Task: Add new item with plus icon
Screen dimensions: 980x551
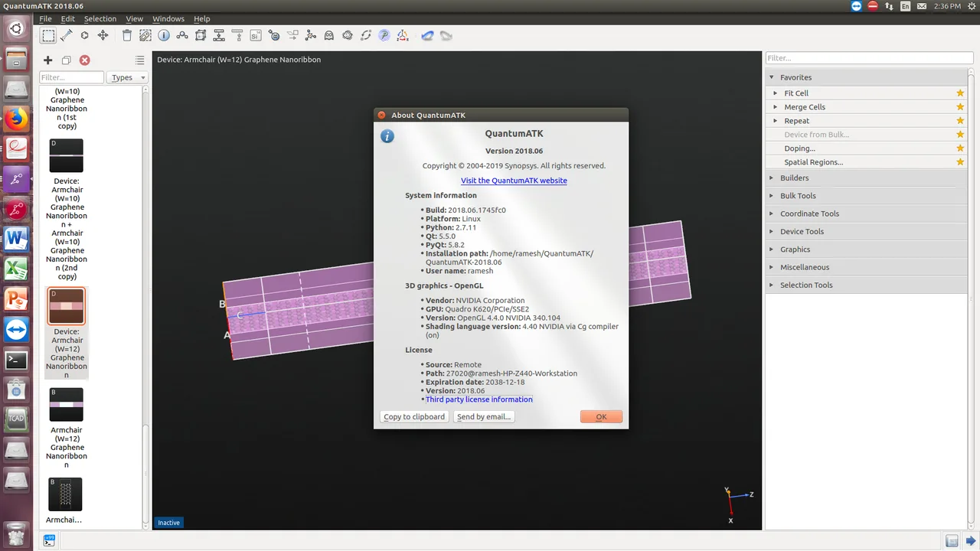Action: tap(47, 60)
